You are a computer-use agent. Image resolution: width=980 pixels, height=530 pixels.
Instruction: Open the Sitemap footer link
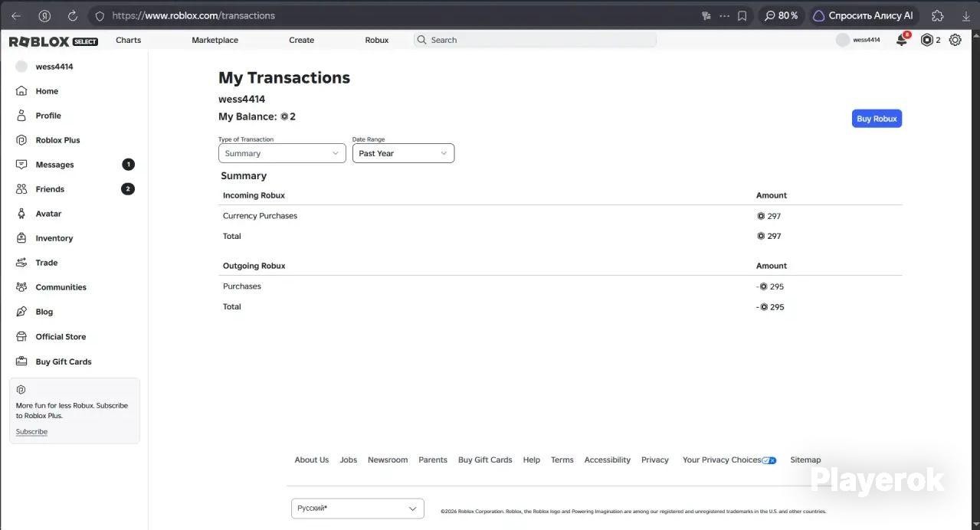coord(805,460)
